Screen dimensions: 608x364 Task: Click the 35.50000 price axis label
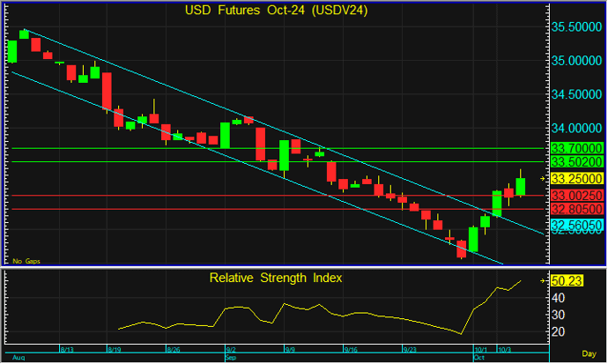coord(576,27)
